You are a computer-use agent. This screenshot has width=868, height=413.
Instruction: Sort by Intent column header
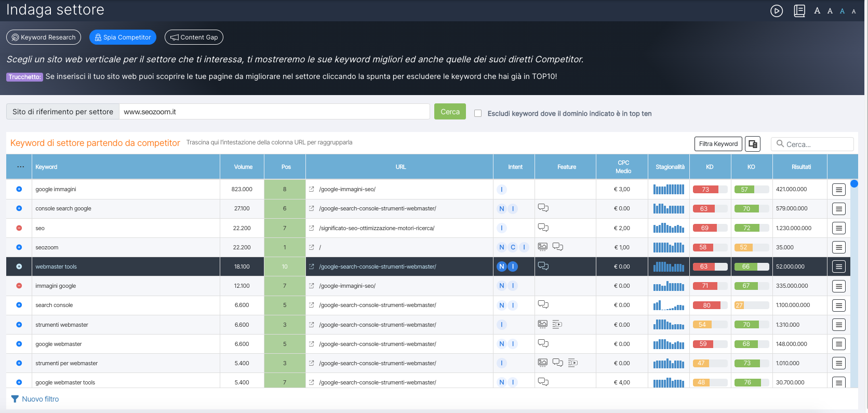point(515,167)
